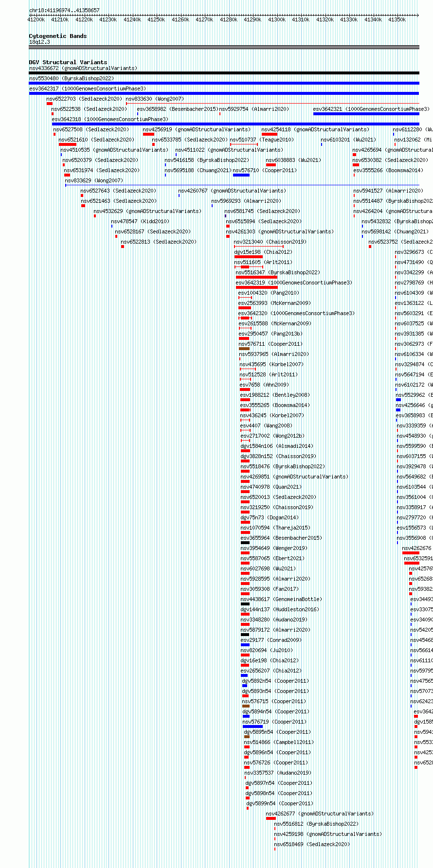This screenshot has width=433, height=868.
Task: Select the nsv5941527 Almarri2020 variant
Action: [x=388, y=191]
